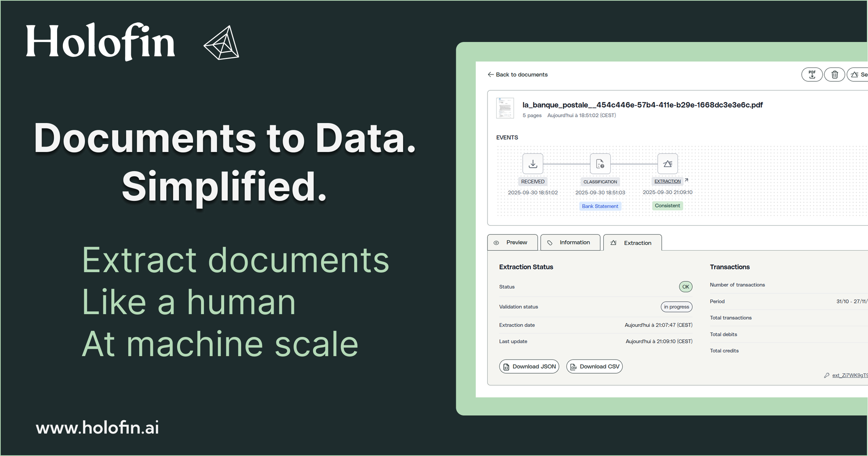Click the key icon beside extraction ID
This screenshot has width=868, height=456.
(x=826, y=375)
